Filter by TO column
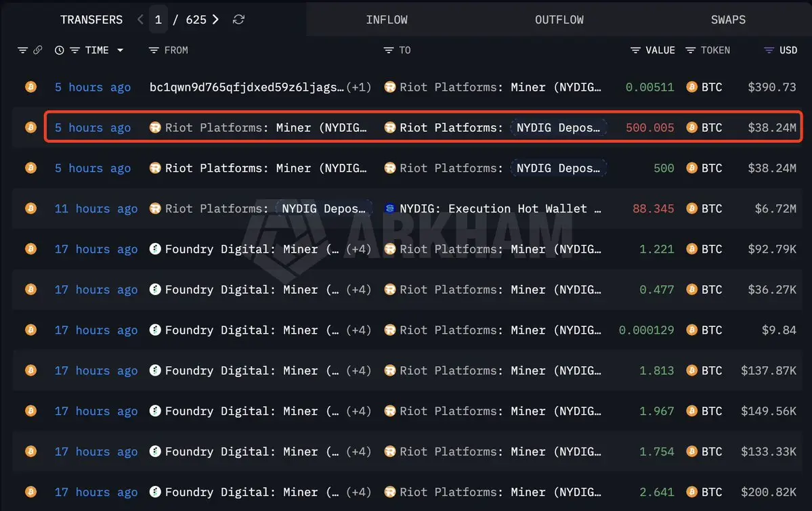Image resolution: width=812 pixels, height=511 pixels. 389,50
